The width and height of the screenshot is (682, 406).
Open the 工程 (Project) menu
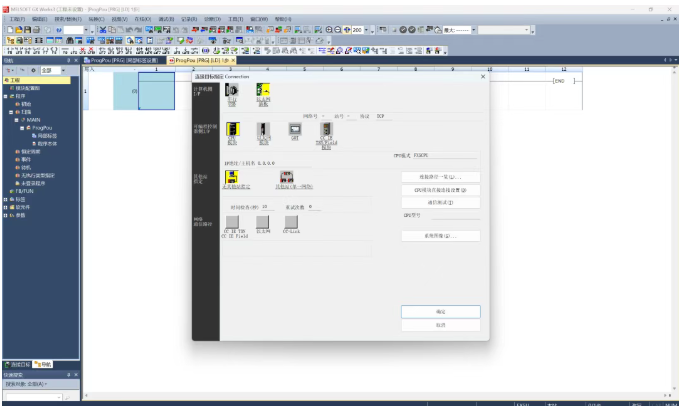[16, 19]
